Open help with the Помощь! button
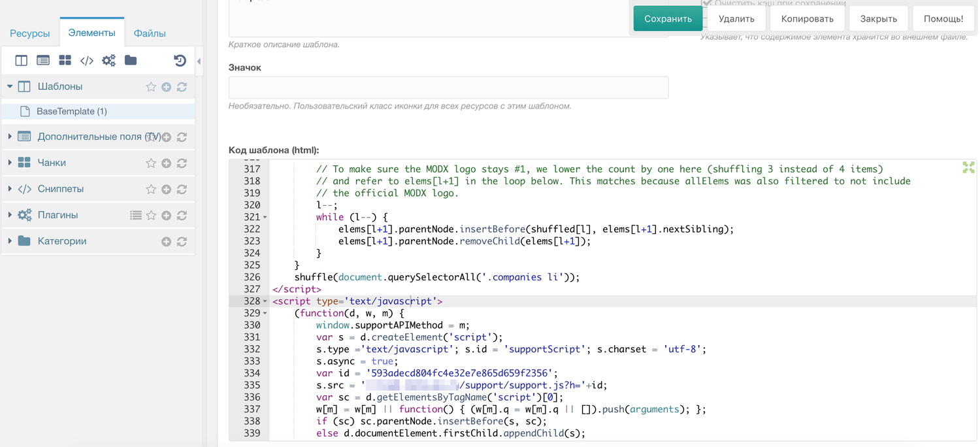The width and height of the screenshot is (980, 447). [x=943, y=19]
